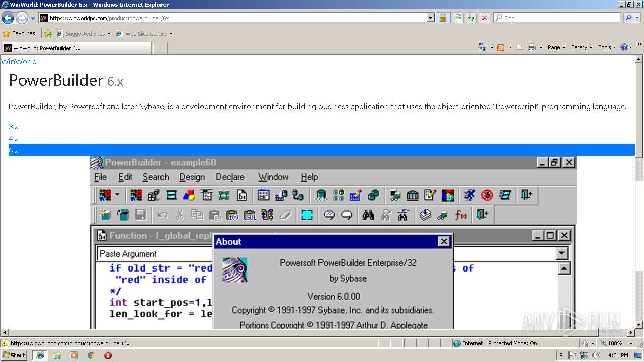644x362 pixels.
Task: Open the zoom level 100% dropdown
Action: tap(631, 343)
